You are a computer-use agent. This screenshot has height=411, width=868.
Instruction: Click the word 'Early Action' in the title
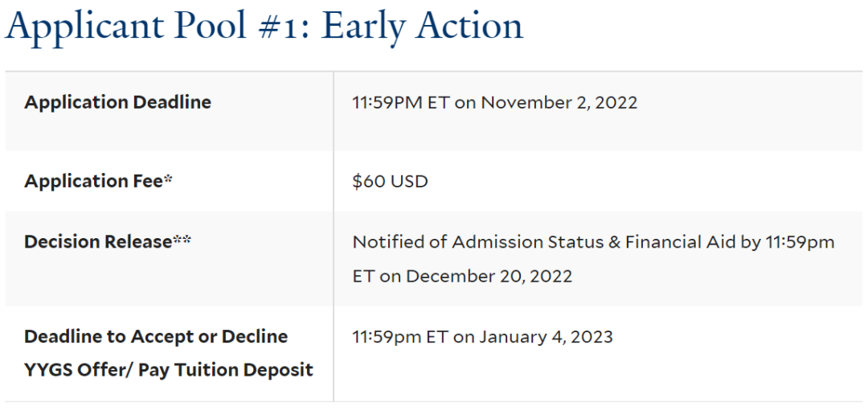422,26
